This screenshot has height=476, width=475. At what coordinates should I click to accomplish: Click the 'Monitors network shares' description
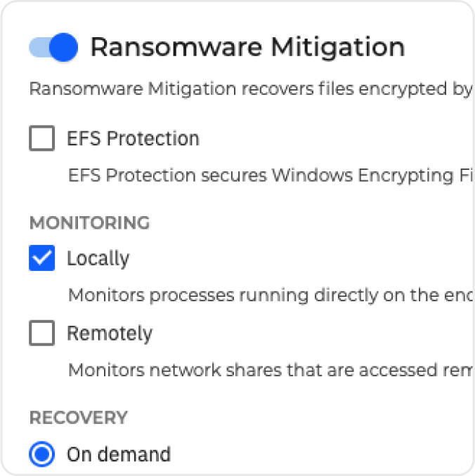click(x=271, y=369)
